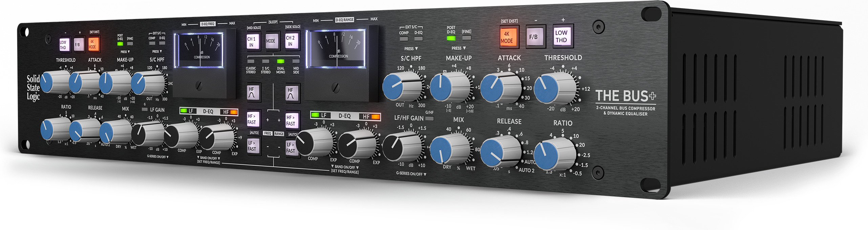Select the right channel MIX knob

(450, 149)
